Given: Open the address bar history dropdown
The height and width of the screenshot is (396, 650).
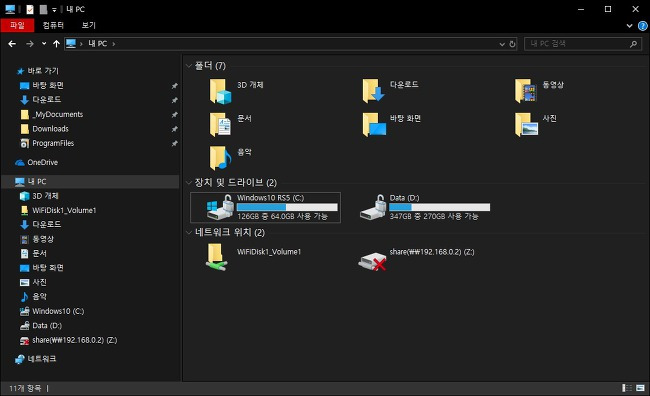Looking at the screenshot, I should 502,44.
